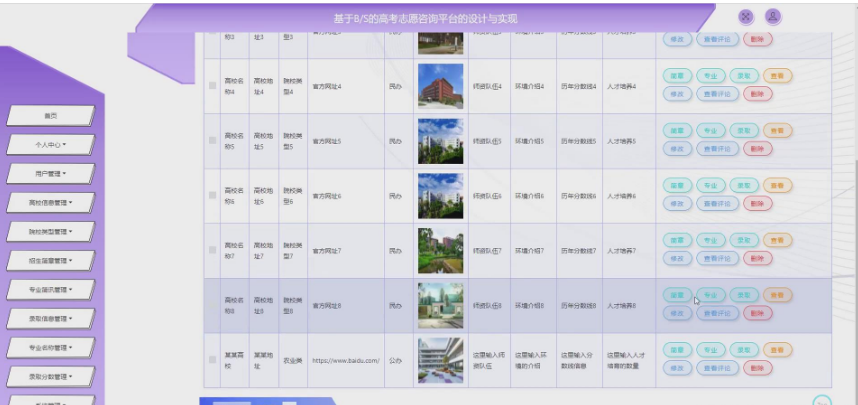The width and height of the screenshot is (858, 405).
Task: Check the box beside 高校名称7
Action: click(x=212, y=250)
